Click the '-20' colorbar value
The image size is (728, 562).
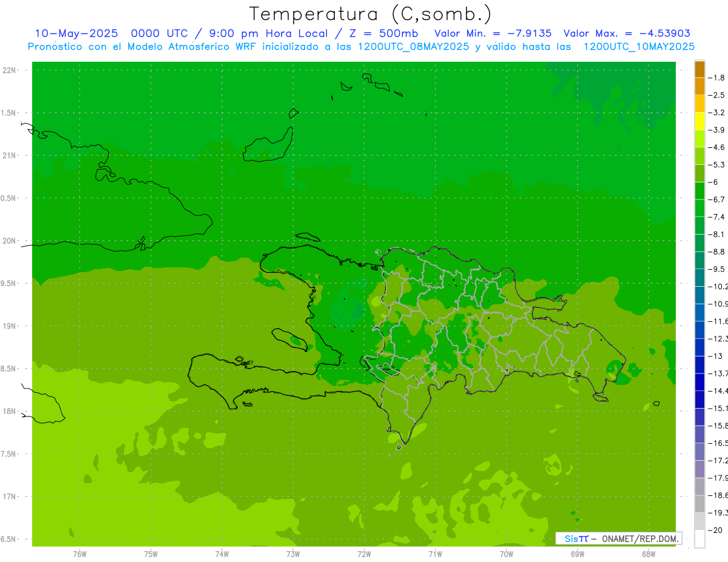[x=715, y=530]
